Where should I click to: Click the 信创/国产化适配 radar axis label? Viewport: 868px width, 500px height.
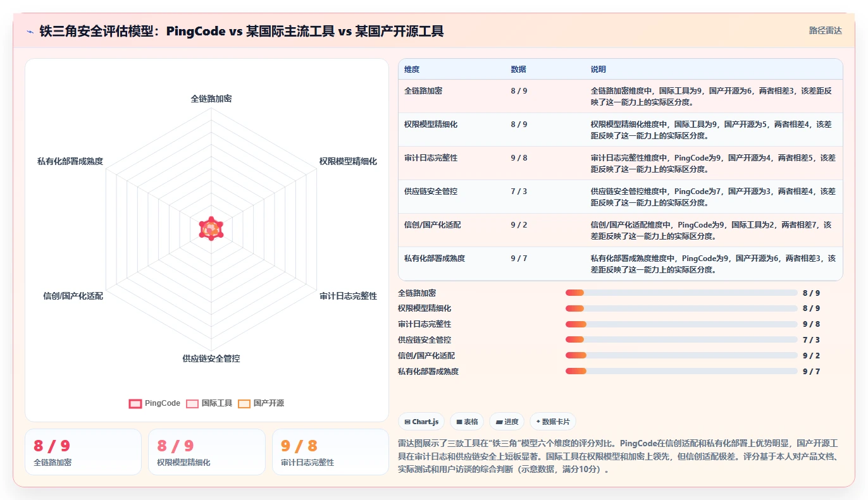click(x=73, y=296)
